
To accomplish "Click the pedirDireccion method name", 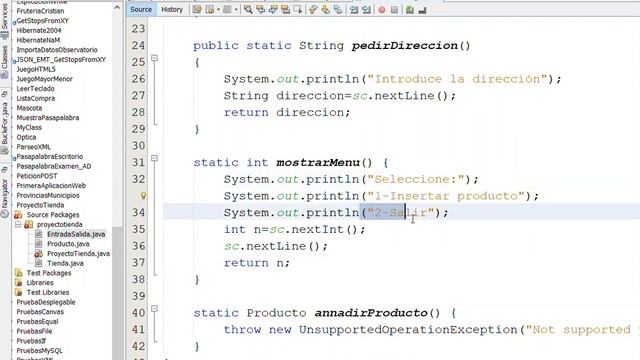I will coord(404,45).
